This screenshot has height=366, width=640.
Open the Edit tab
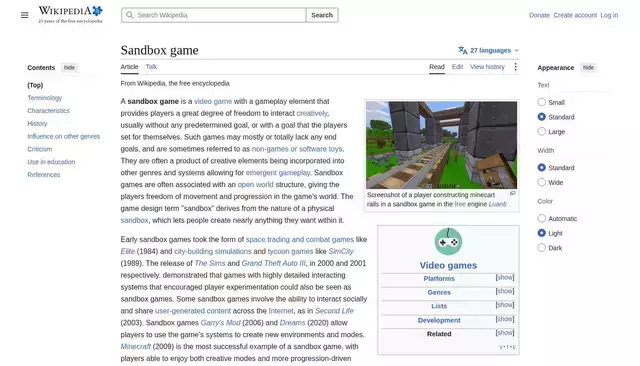tap(458, 67)
